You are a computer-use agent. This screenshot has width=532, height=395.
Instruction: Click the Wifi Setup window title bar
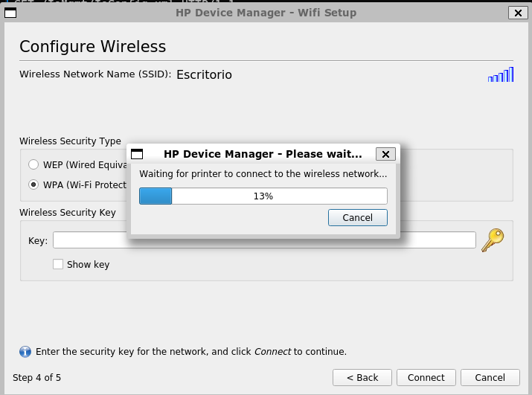click(266, 13)
